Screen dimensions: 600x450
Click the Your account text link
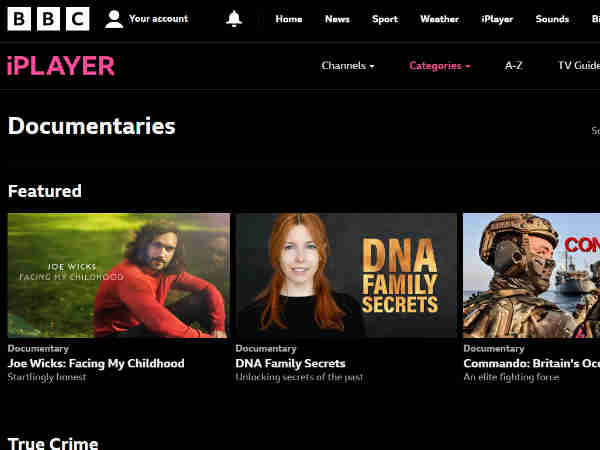coord(158,19)
